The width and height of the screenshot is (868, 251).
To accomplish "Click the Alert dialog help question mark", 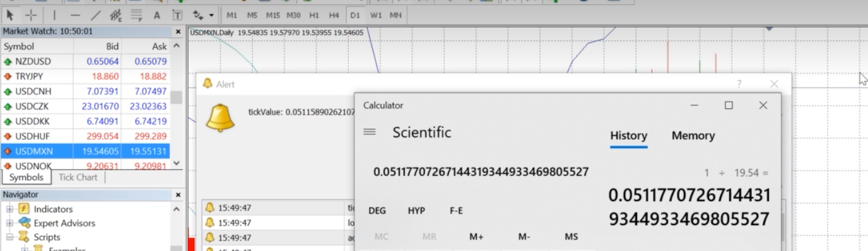I will [x=739, y=83].
